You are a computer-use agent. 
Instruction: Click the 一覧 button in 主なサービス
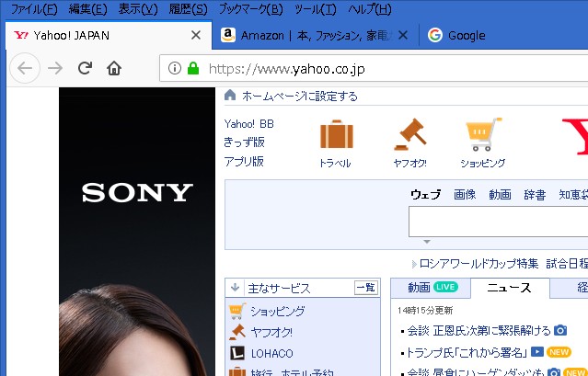(365, 288)
